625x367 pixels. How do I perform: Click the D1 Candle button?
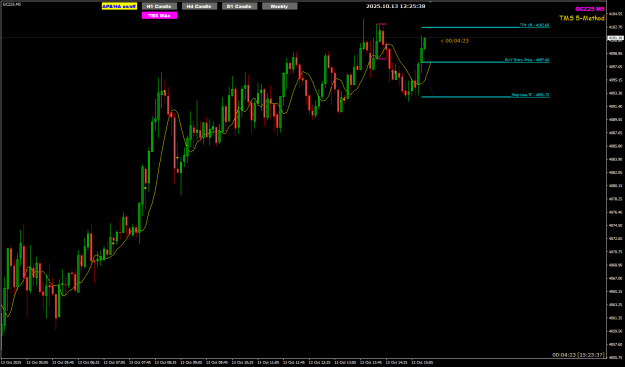[x=240, y=6]
